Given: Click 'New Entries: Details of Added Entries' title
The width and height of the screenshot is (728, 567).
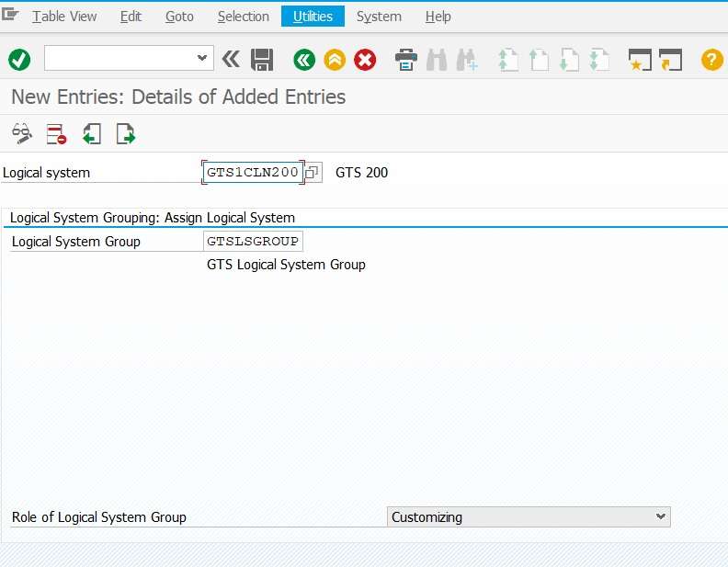Looking at the screenshot, I should [x=178, y=97].
